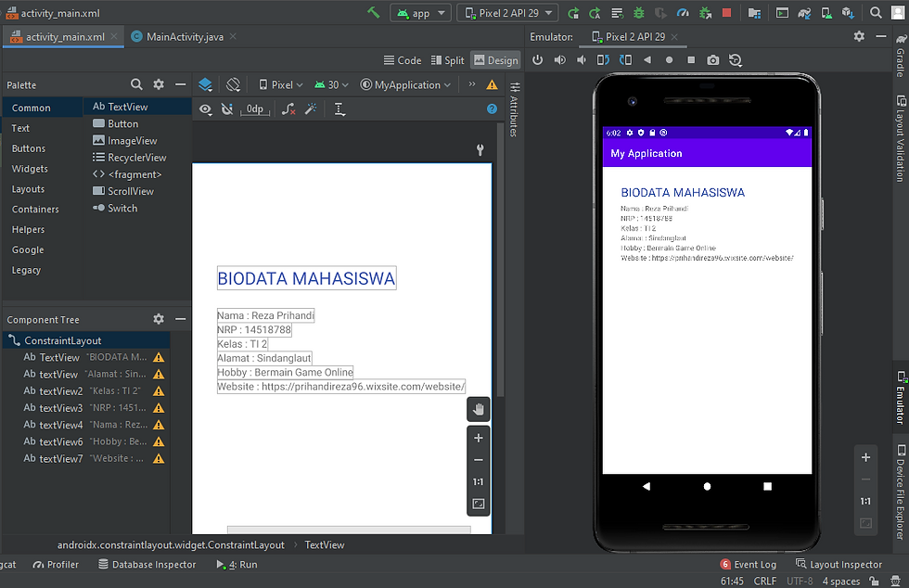
Task: Switch to the MainActivity.java tab
Action: click(185, 36)
